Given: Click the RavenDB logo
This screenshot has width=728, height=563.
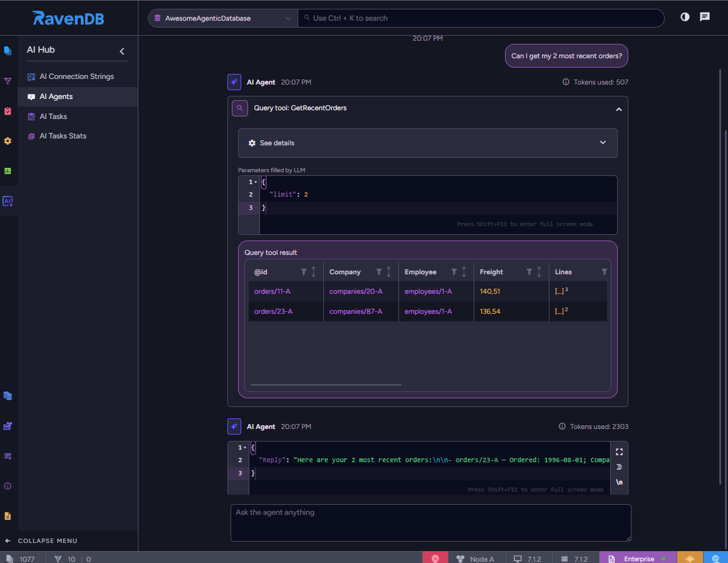Looking at the screenshot, I should [68, 18].
